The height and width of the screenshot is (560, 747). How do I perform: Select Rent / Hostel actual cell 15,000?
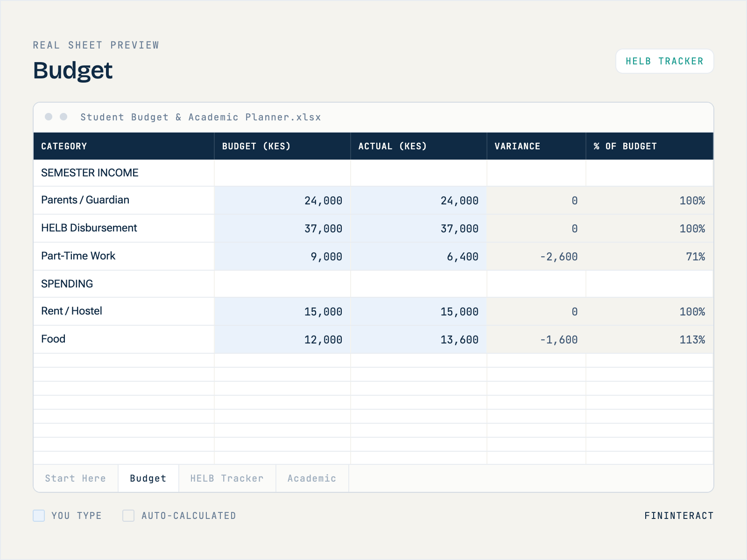coord(419,312)
